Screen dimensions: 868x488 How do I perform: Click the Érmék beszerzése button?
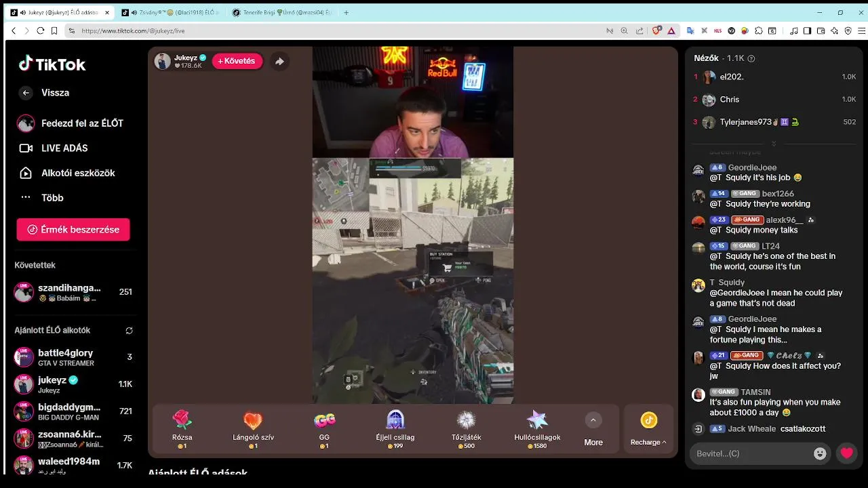[x=73, y=229]
